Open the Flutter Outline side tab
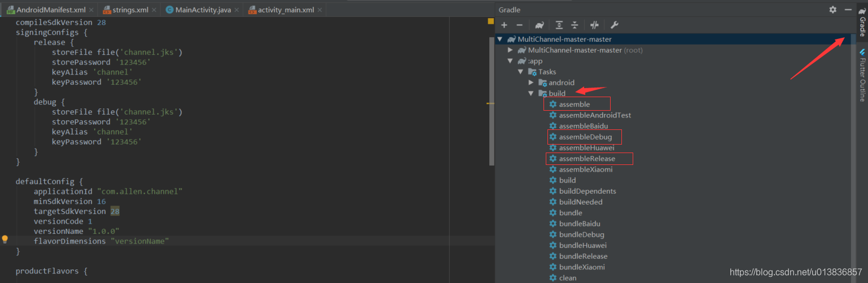Image resolution: width=868 pixels, height=283 pixels. click(862, 75)
